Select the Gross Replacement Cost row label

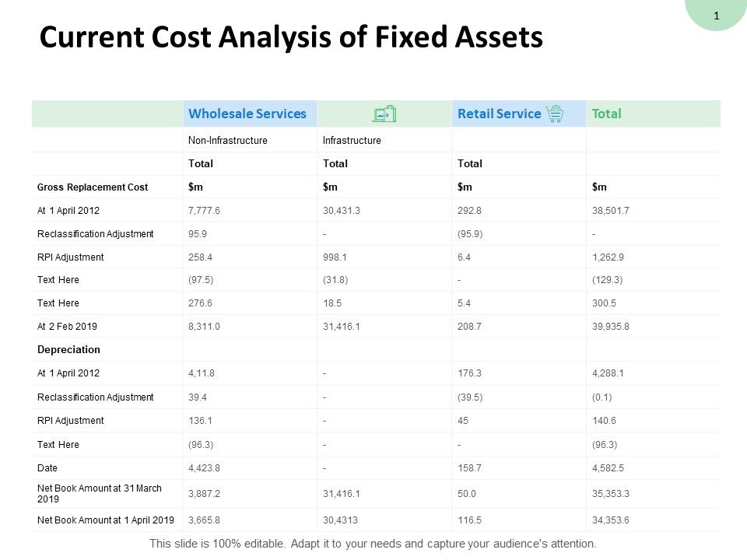(93, 187)
